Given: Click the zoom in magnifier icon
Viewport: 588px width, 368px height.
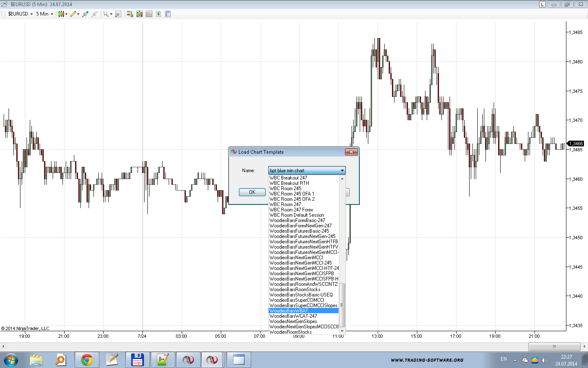Looking at the screenshot, I should point(85,14).
